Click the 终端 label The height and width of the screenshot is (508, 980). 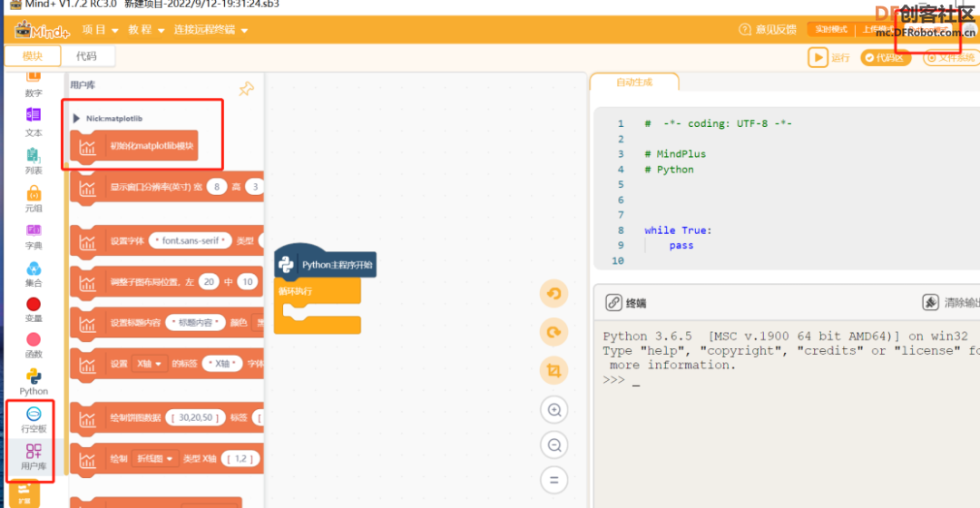point(635,303)
